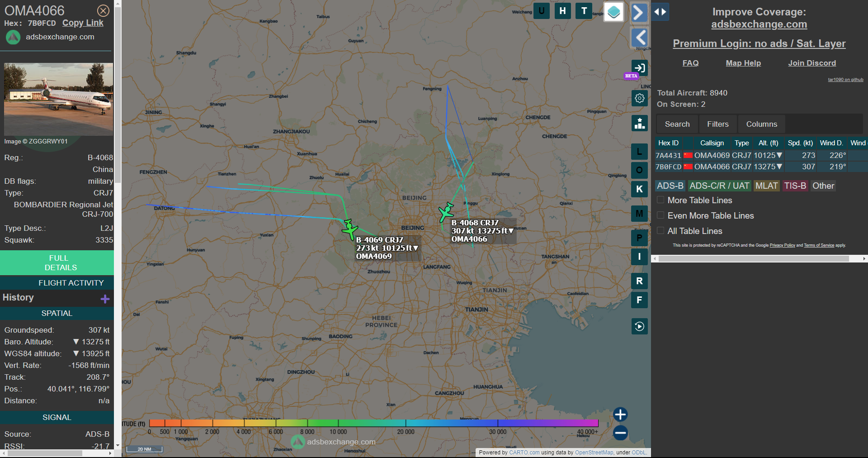The image size is (868, 458).
Task: Open the FAQ link
Action: tap(690, 63)
